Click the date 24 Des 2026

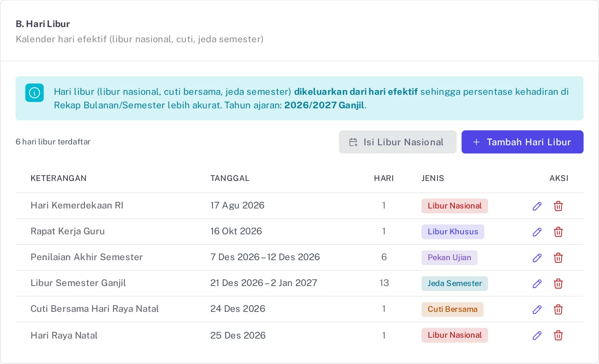click(238, 309)
